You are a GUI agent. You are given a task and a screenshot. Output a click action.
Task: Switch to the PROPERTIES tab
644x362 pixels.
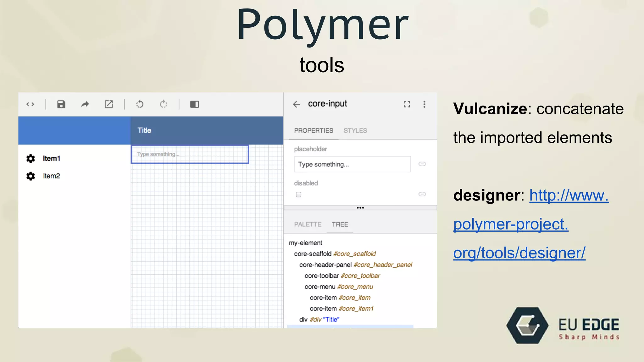click(x=314, y=131)
